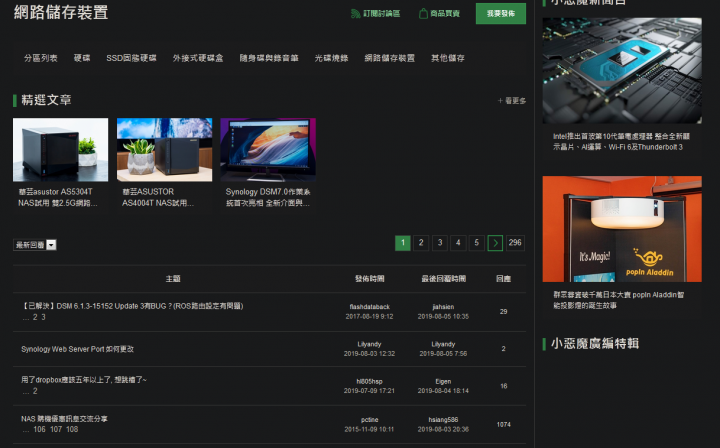Go to page 4 in pagination
The height and width of the screenshot is (448, 720).
pyautogui.click(x=458, y=243)
